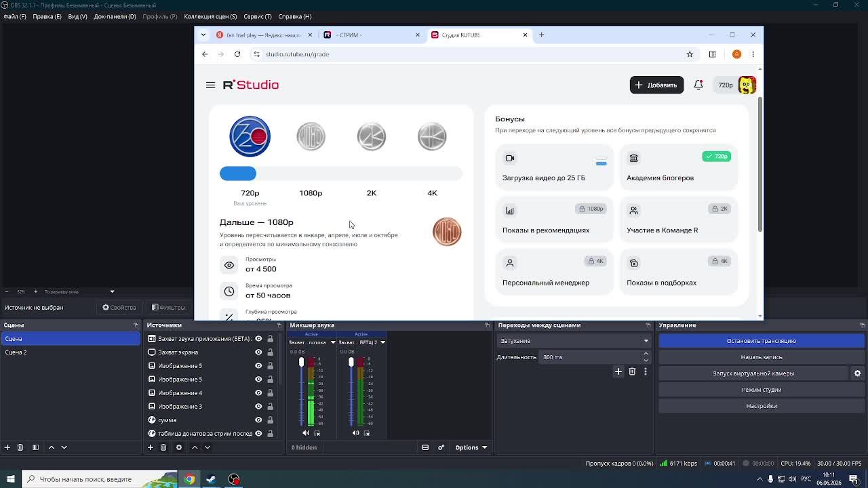Adjust second mixer channel volume fader

tap(351, 363)
